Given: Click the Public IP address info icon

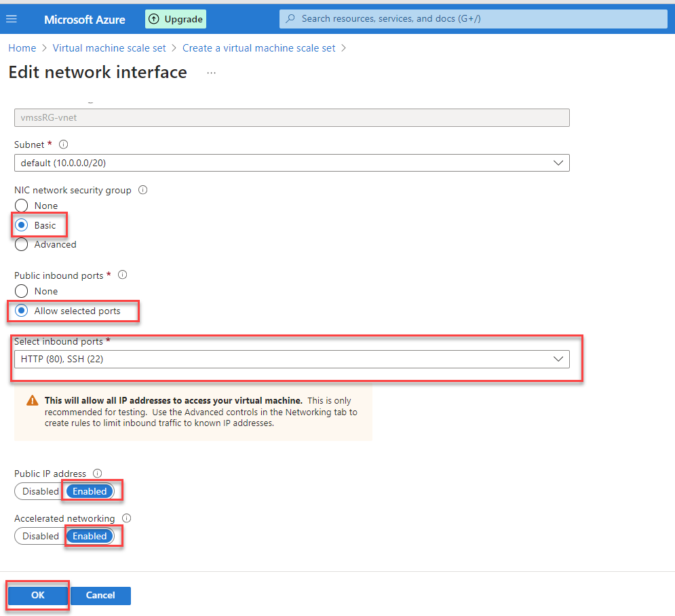Looking at the screenshot, I should pos(95,473).
